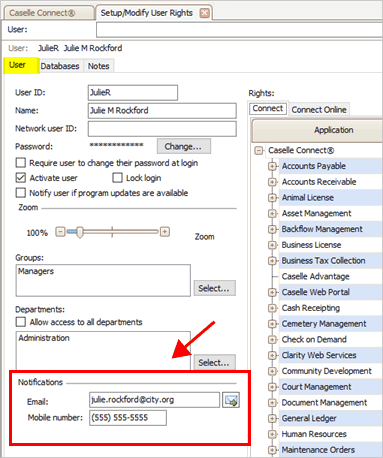The image size is (383, 458).
Task: Click Select... button next to Departments
Action: tap(214, 362)
